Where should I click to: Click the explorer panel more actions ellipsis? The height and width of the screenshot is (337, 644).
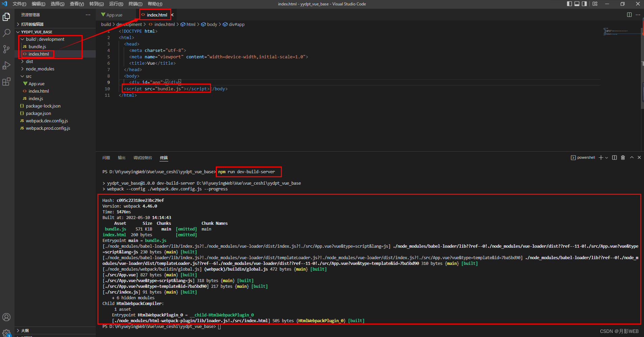tap(88, 15)
